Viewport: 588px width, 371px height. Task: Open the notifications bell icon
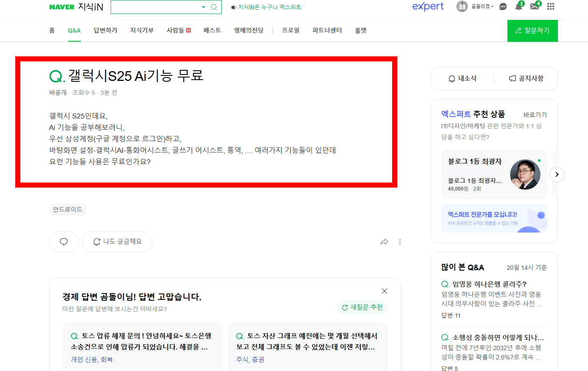519,6
